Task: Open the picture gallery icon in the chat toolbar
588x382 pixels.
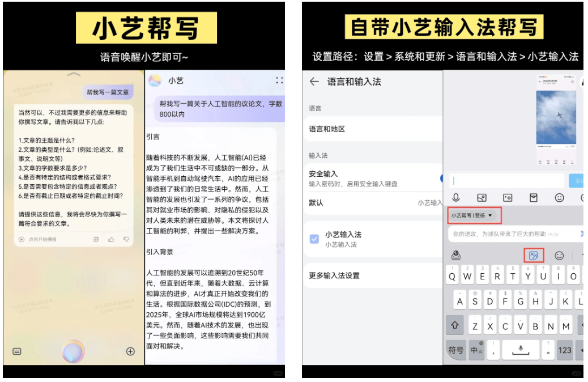Action: click(x=482, y=198)
